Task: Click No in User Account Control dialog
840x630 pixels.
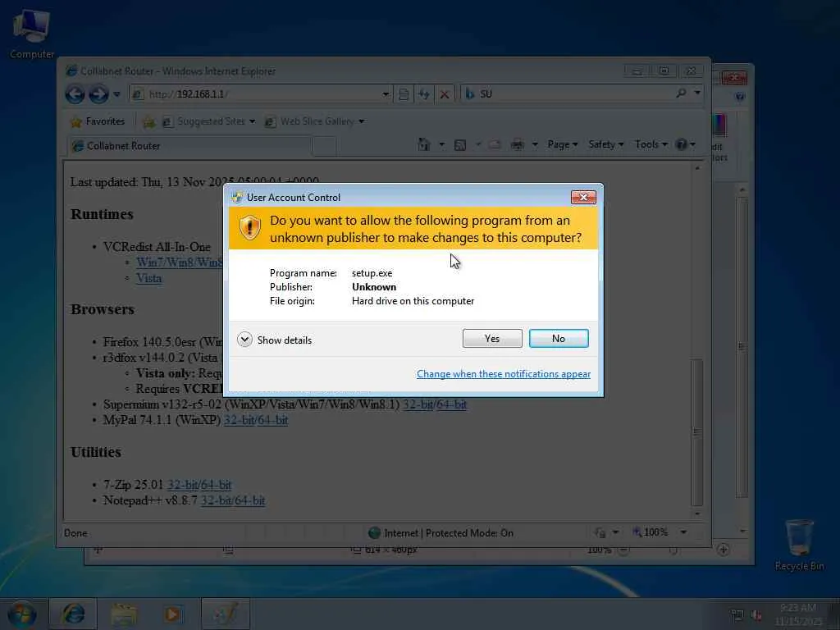Action: [x=558, y=339]
